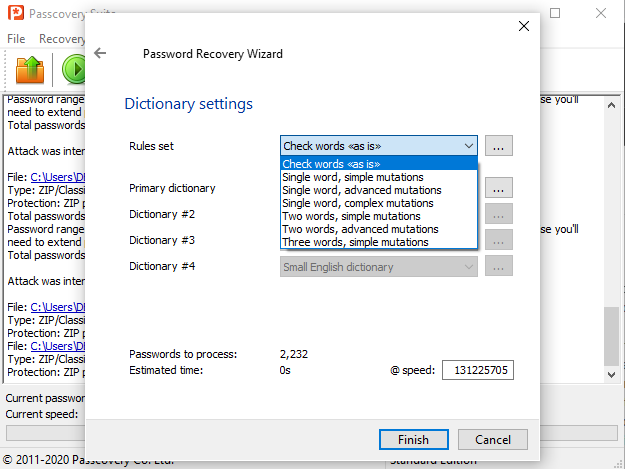Browse for Dictionary #3 file button
This screenshot has width=625, height=469.
click(x=499, y=240)
